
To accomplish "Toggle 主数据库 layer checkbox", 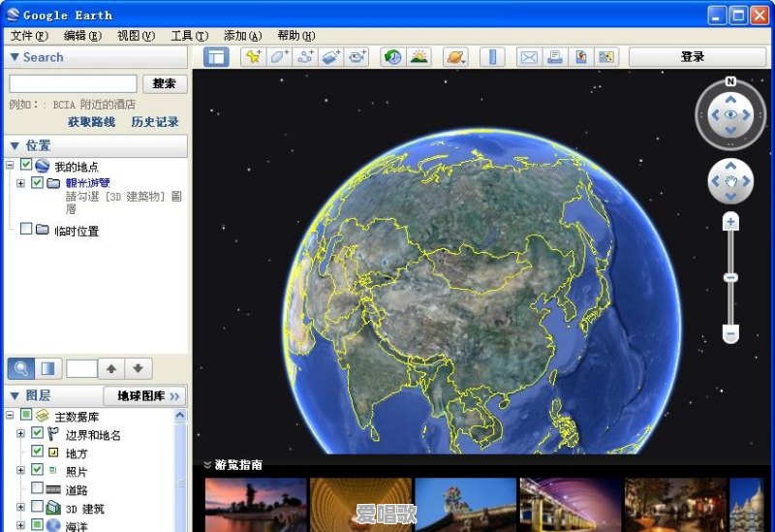I will 26,415.
